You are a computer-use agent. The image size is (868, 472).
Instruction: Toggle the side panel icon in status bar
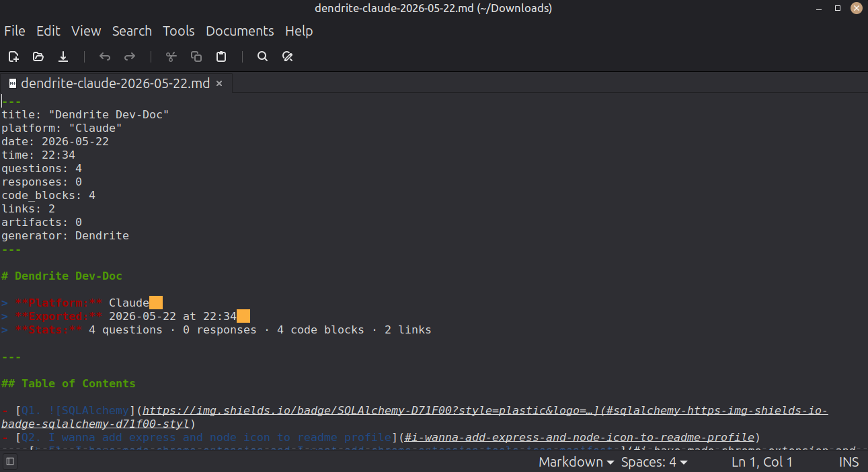9,462
